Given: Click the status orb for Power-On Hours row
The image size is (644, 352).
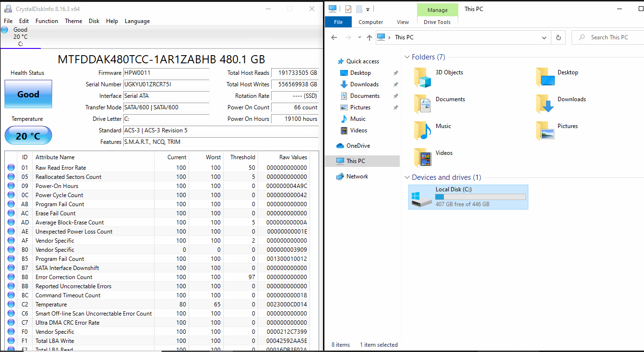Looking at the screenshot, I should (x=11, y=186).
